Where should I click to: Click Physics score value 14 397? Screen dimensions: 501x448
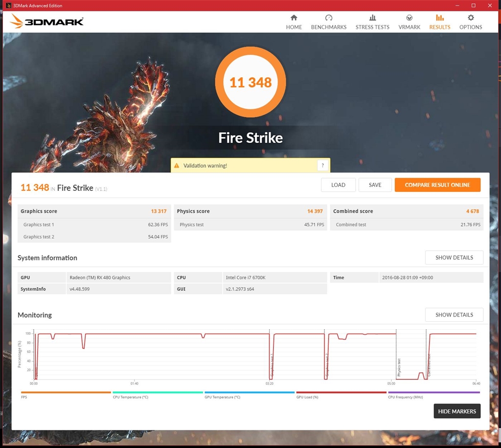[x=315, y=211]
